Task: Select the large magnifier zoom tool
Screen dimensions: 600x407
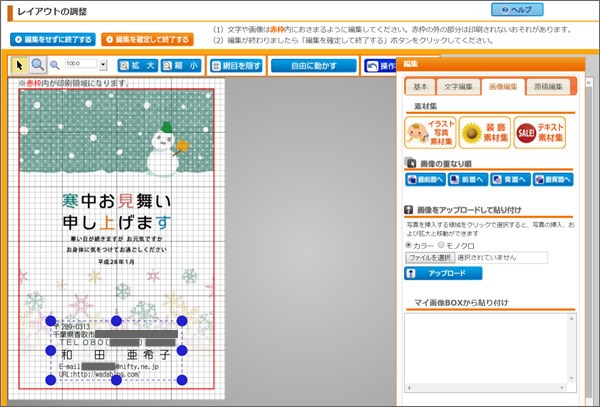Action: (38, 65)
